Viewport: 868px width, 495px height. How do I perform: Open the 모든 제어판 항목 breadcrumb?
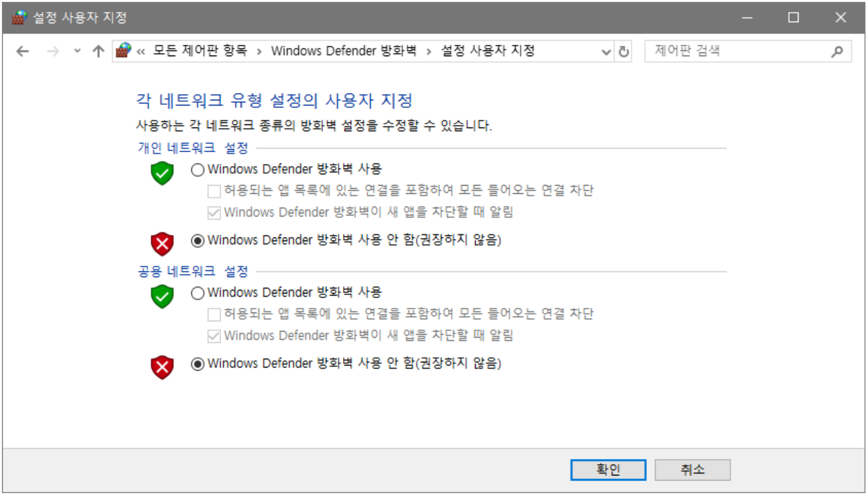(x=200, y=51)
